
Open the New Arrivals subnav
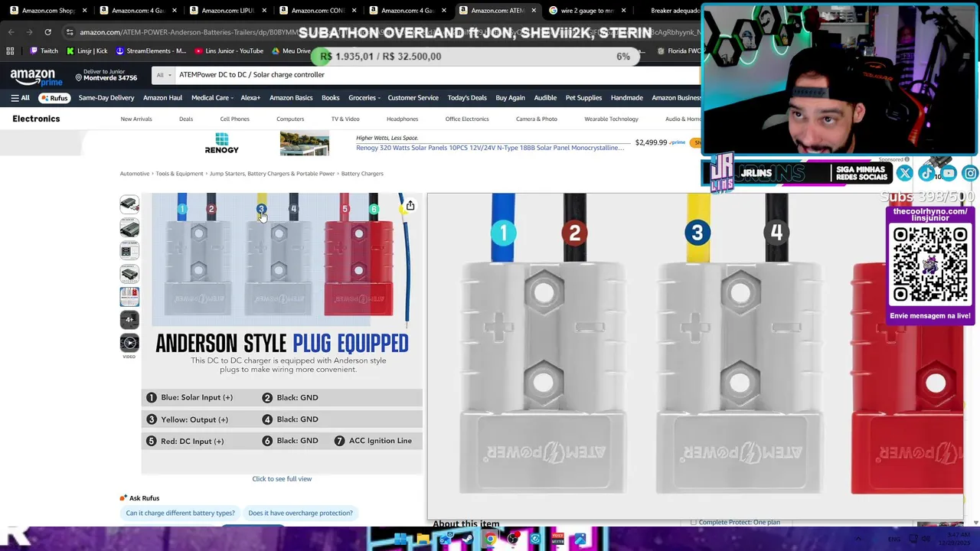point(136,119)
